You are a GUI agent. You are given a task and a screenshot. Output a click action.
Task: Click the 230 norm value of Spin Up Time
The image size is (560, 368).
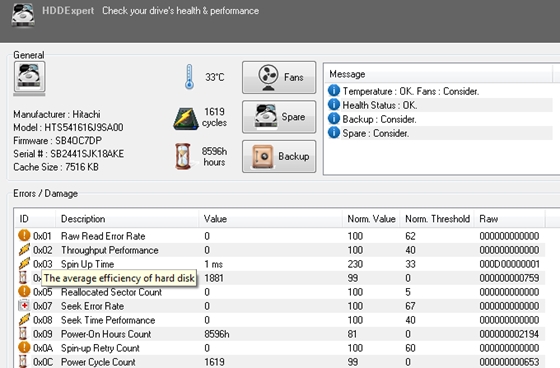(355, 264)
